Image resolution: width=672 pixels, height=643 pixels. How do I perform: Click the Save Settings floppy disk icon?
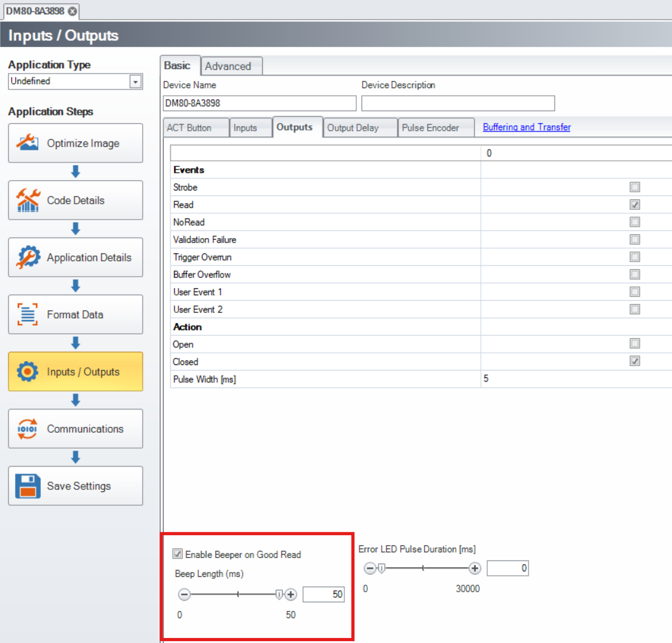click(x=27, y=486)
